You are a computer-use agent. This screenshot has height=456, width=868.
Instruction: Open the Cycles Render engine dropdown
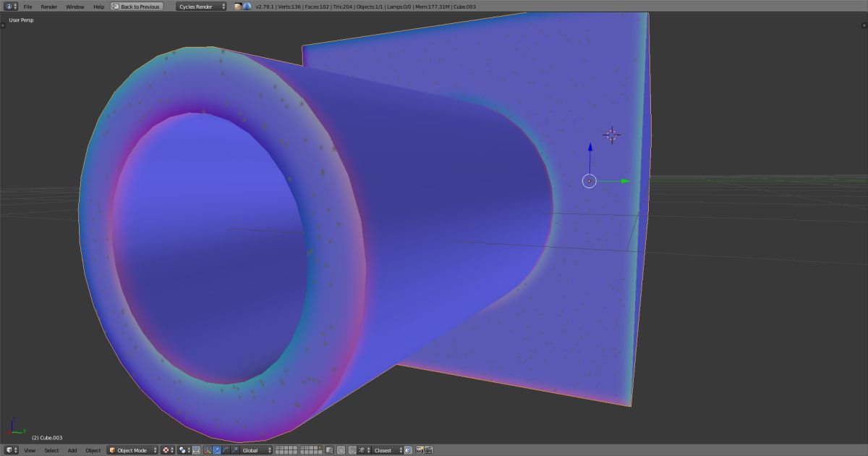coord(201,7)
